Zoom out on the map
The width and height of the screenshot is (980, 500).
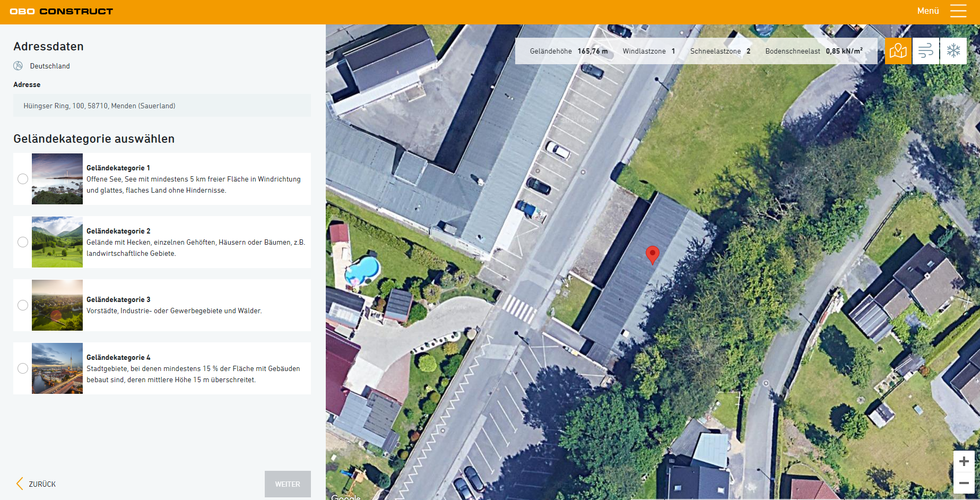click(964, 483)
